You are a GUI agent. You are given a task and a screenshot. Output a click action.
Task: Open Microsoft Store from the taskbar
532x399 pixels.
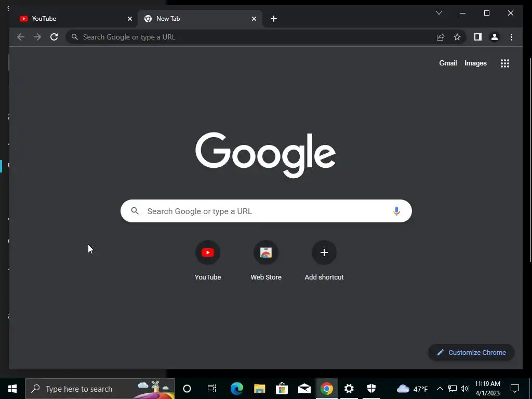282,389
